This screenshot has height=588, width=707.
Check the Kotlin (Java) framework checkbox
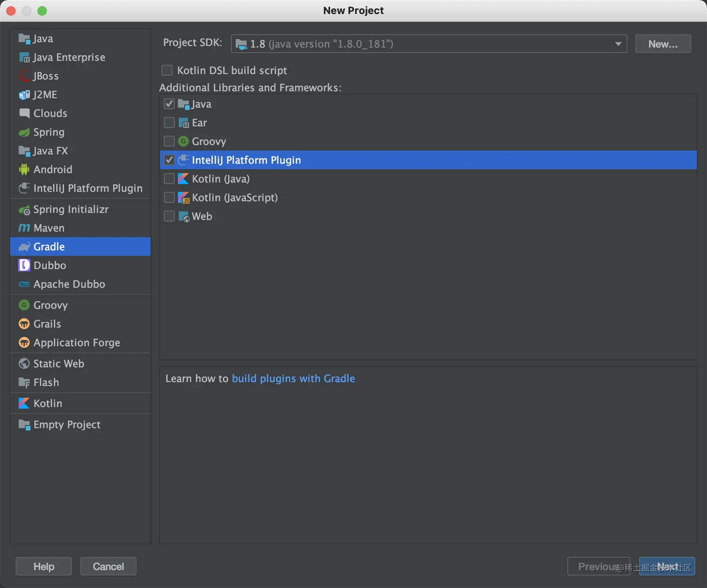click(x=169, y=179)
